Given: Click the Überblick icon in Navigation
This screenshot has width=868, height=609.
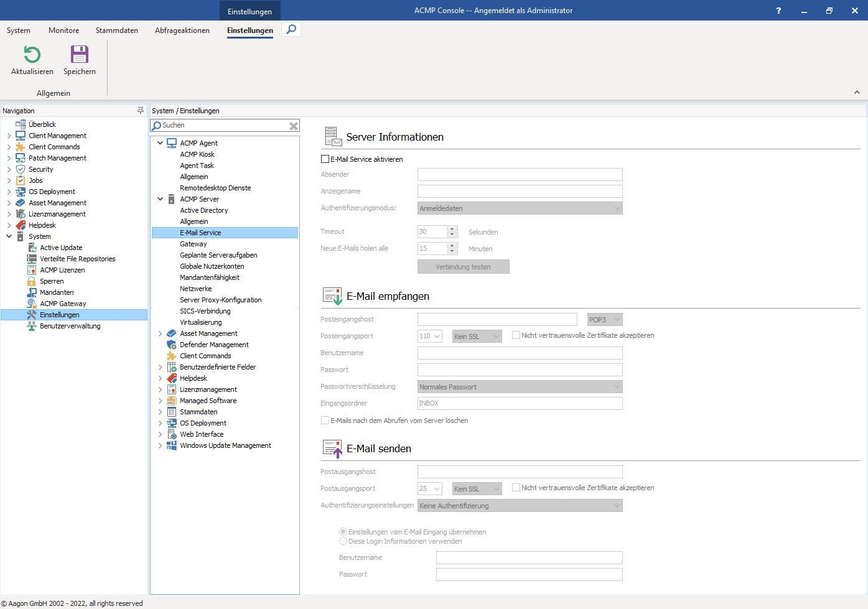Looking at the screenshot, I should point(21,124).
